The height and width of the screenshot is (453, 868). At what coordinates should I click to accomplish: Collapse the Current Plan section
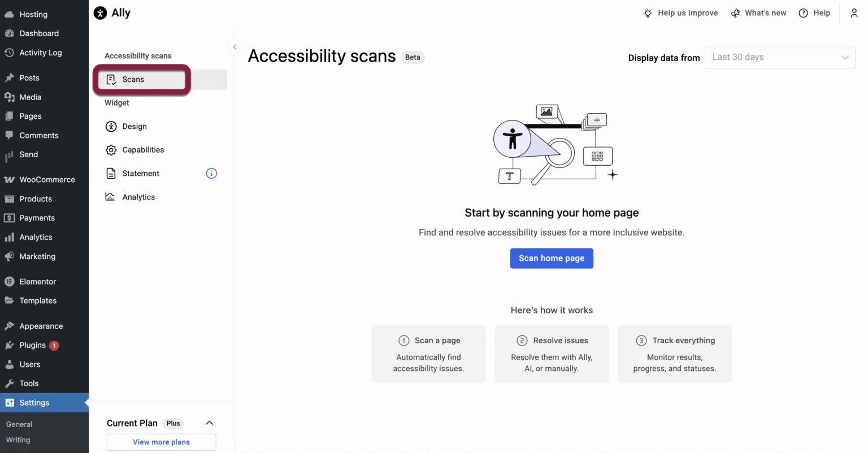[210, 422]
